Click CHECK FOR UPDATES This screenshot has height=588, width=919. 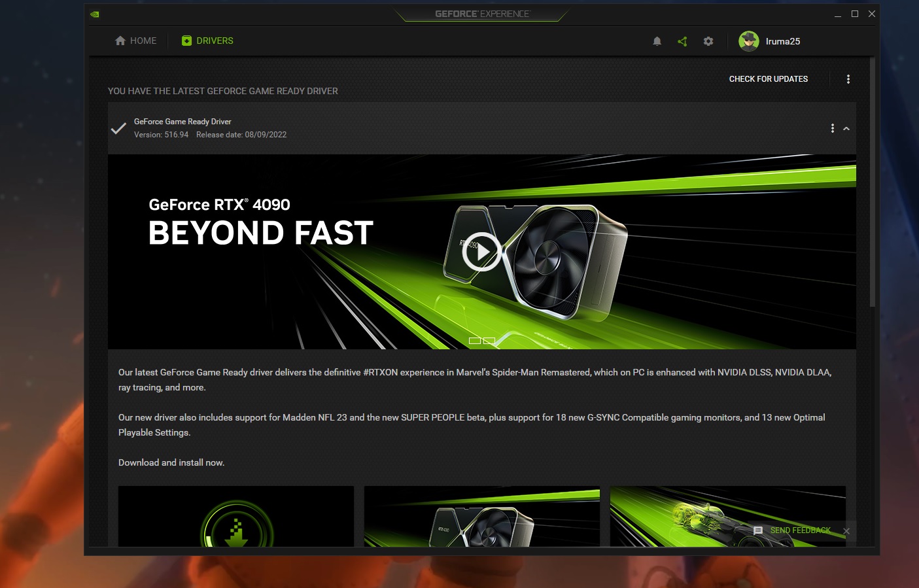coord(769,79)
